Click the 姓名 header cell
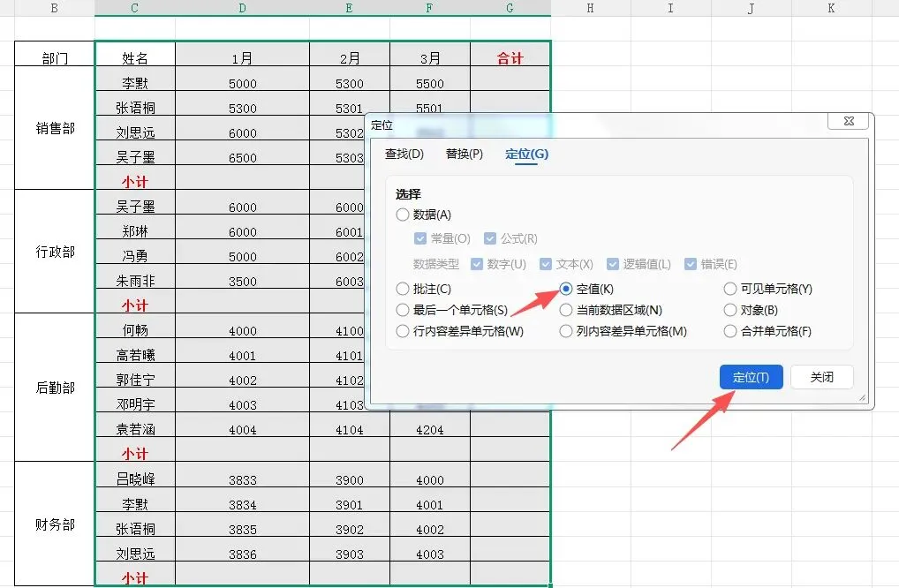Viewport: 899px width, 588px height. point(135,54)
